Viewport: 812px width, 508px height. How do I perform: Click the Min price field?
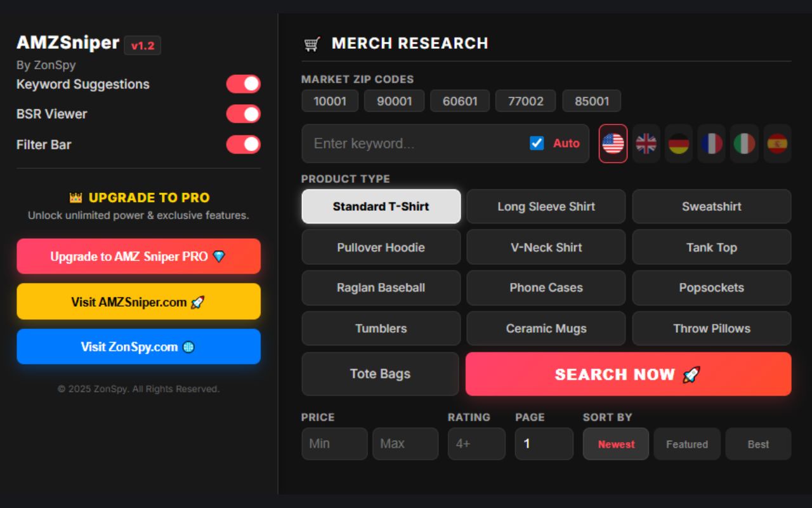tap(334, 444)
